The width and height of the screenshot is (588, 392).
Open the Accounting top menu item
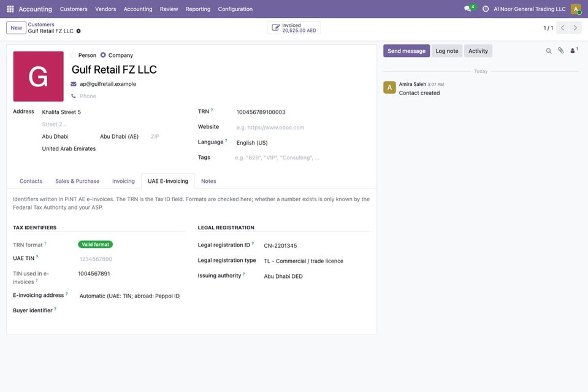coord(138,9)
